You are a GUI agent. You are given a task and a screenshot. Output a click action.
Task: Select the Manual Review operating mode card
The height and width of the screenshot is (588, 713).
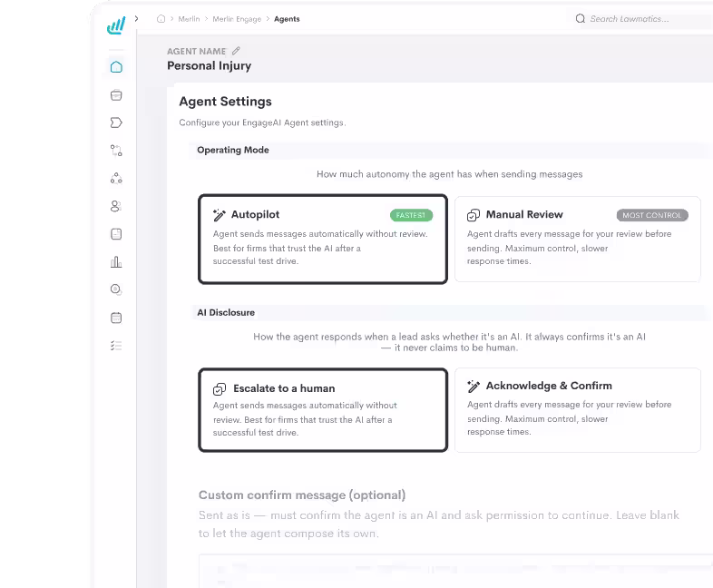(x=578, y=240)
